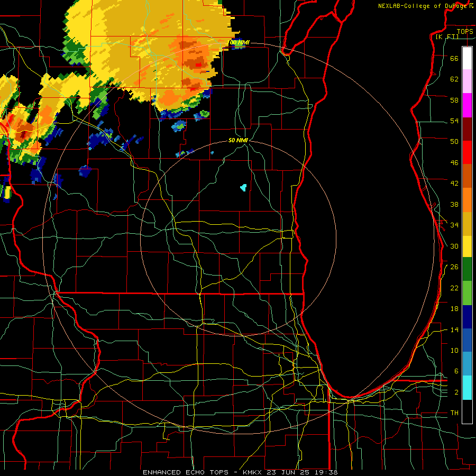The width and height of the screenshot is (476, 476).
Task: Click the white color band in the tops legend
Action: point(467,58)
